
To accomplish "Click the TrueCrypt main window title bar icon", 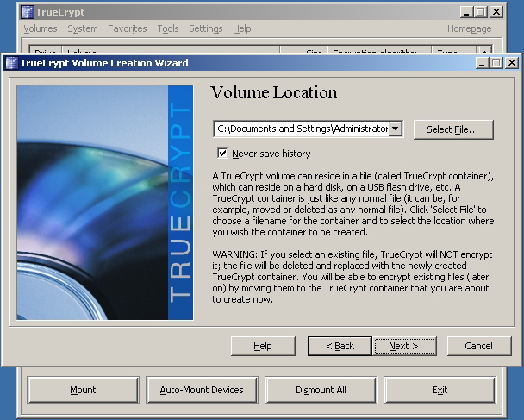I will pos(27,12).
